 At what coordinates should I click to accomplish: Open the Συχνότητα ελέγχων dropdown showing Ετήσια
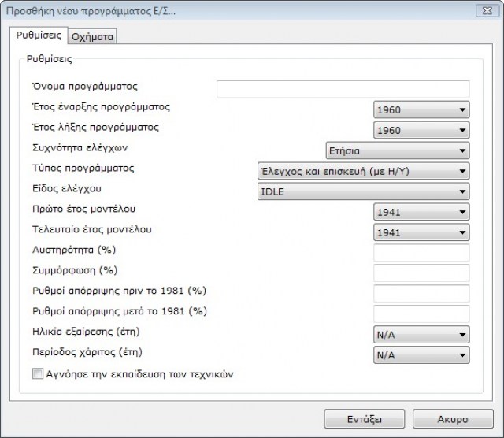398,150
